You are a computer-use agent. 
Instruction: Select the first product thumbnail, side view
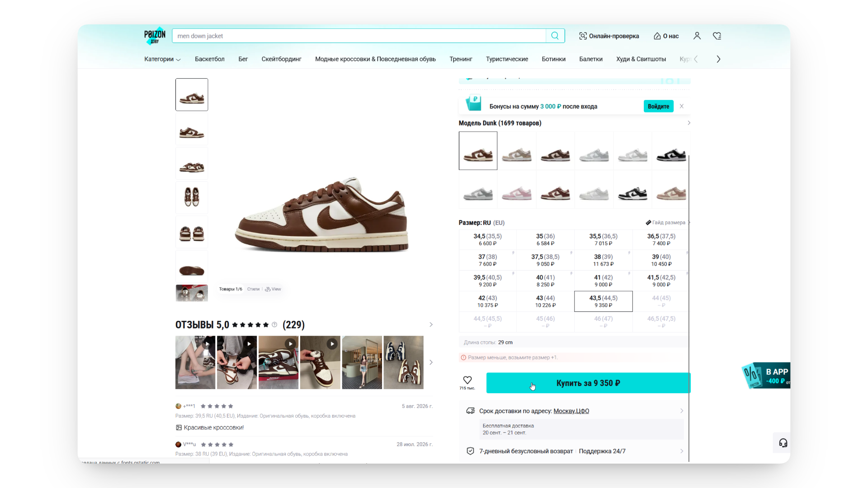click(192, 94)
